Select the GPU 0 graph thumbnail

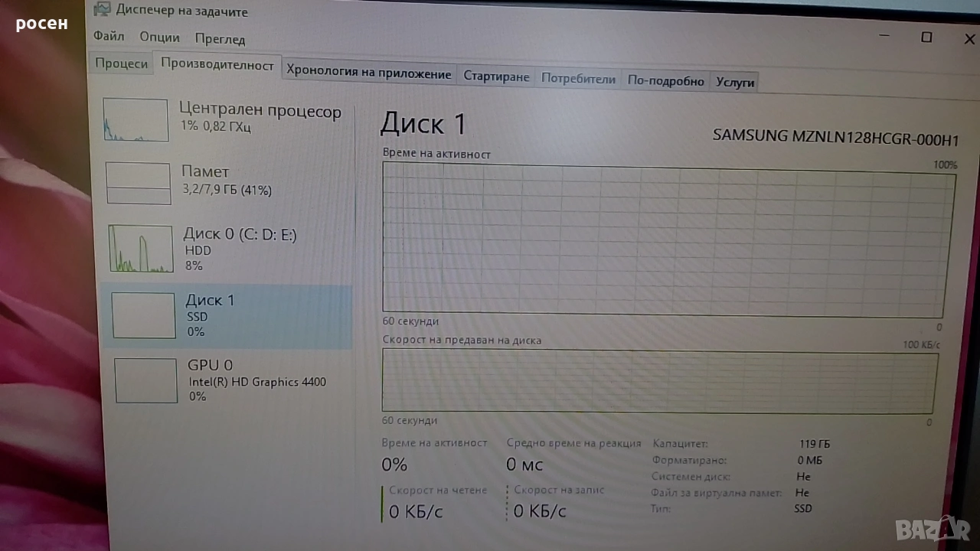(146, 380)
